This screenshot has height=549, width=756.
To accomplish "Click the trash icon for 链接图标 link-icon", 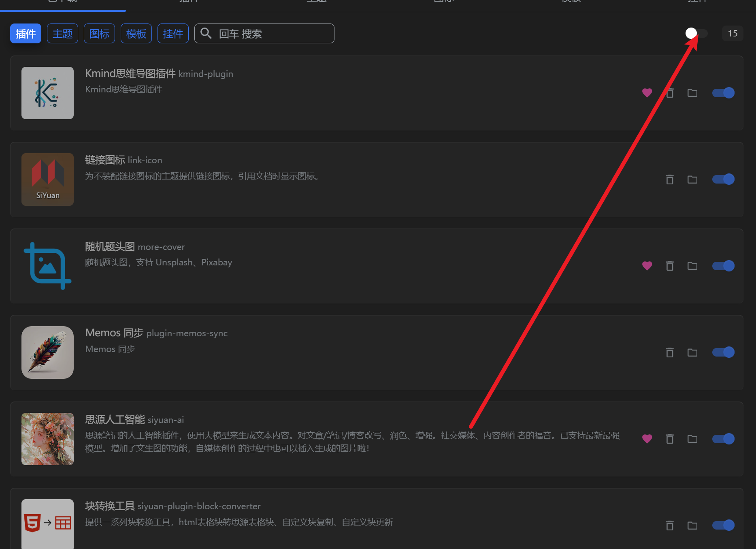I will point(670,179).
